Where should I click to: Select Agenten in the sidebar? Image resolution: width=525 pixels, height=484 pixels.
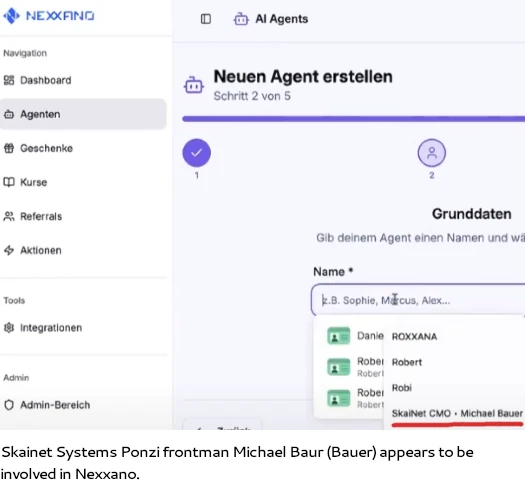pyautogui.click(x=83, y=114)
